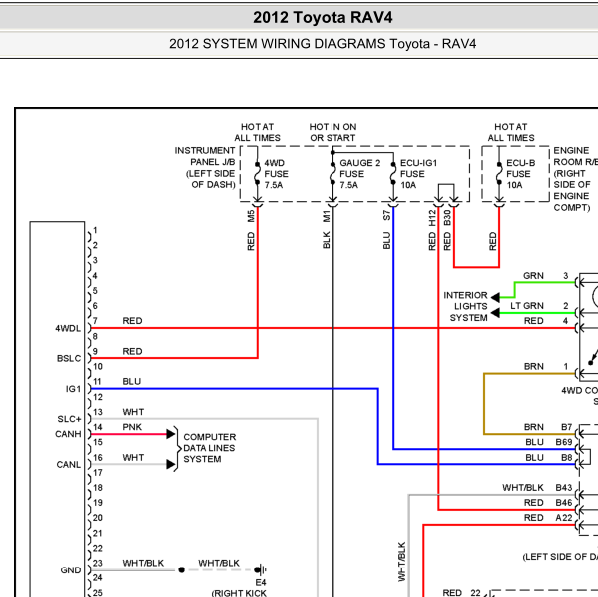The width and height of the screenshot is (598, 597).
Task: Click the Instrument Panel J/B label
Action: [x=205, y=167]
